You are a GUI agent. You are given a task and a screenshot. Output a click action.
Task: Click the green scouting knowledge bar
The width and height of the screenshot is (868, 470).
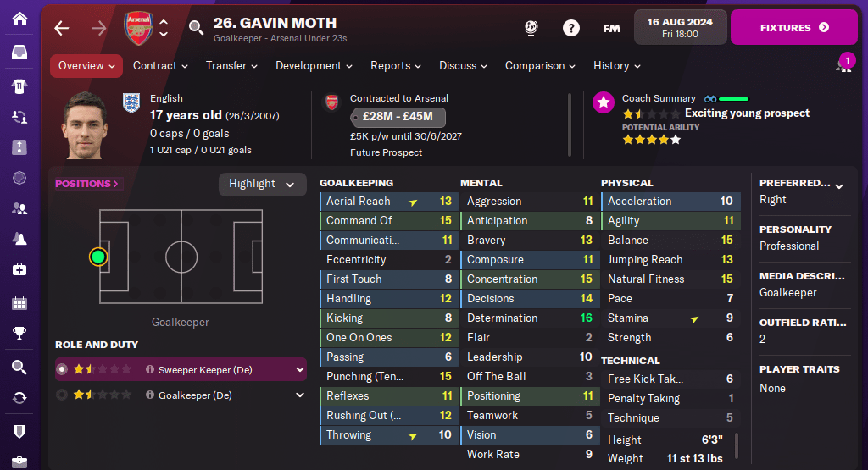[733, 98]
